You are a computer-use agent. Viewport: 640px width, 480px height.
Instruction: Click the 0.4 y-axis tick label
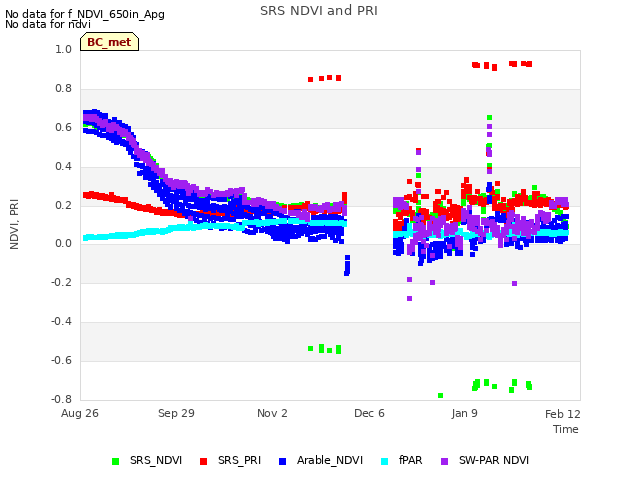pos(63,166)
